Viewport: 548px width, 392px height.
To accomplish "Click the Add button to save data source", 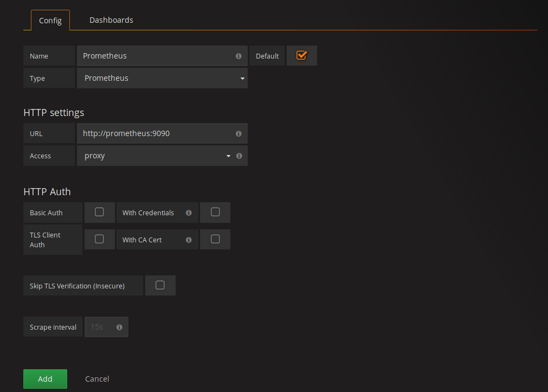I will 45,378.
